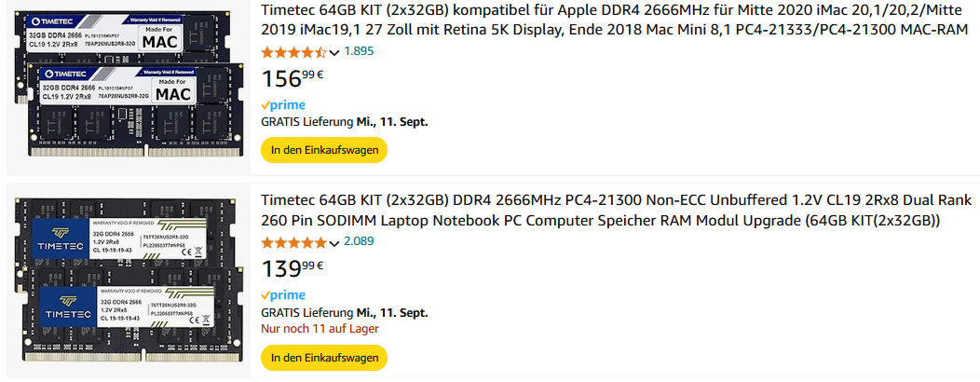Expand the rating chevron beside 2.089 reviews
Viewport: 980px width, 382px height.
pos(334,243)
